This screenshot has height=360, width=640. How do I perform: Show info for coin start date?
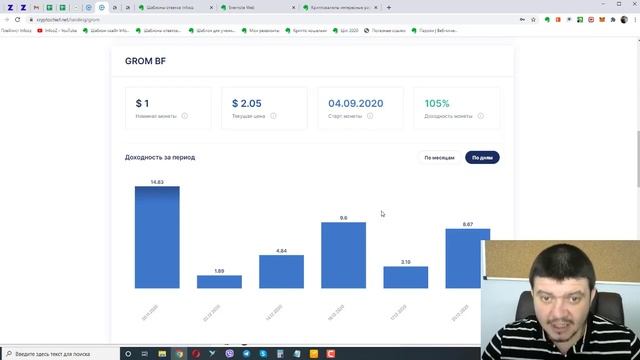(370, 116)
